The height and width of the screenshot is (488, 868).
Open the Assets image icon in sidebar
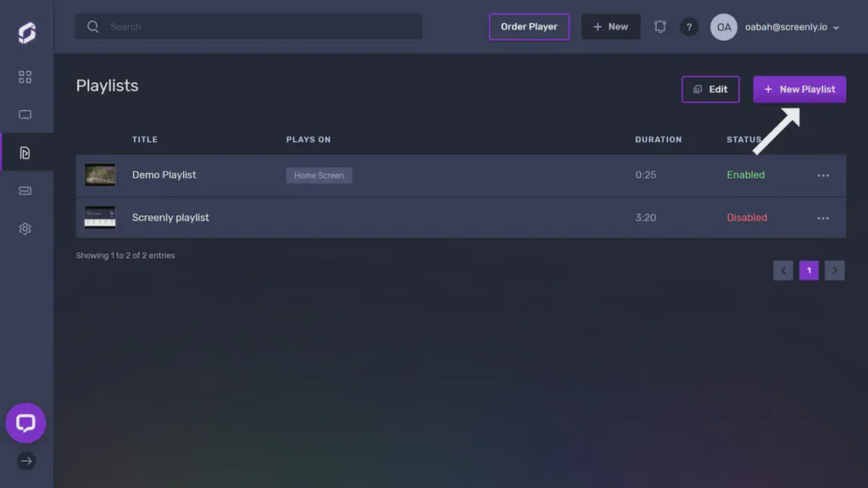pyautogui.click(x=25, y=191)
